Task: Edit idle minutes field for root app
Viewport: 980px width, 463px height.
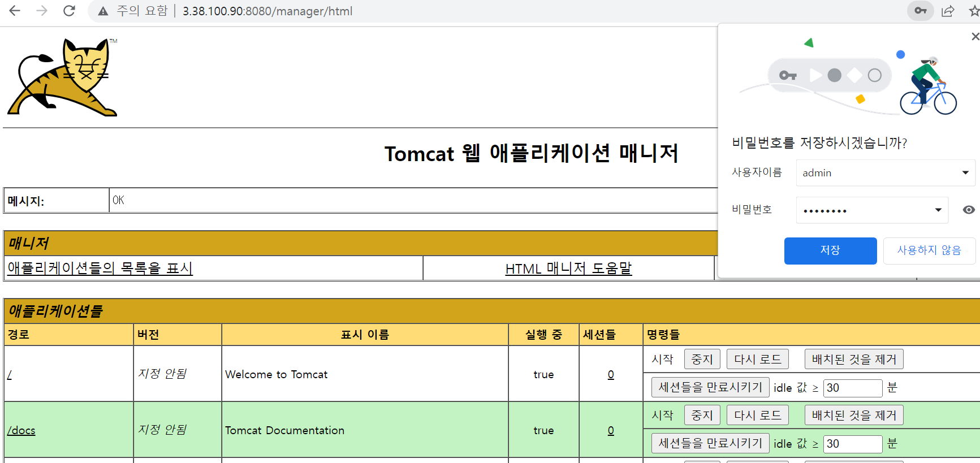Action: pyautogui.click(x=853, y=388)
